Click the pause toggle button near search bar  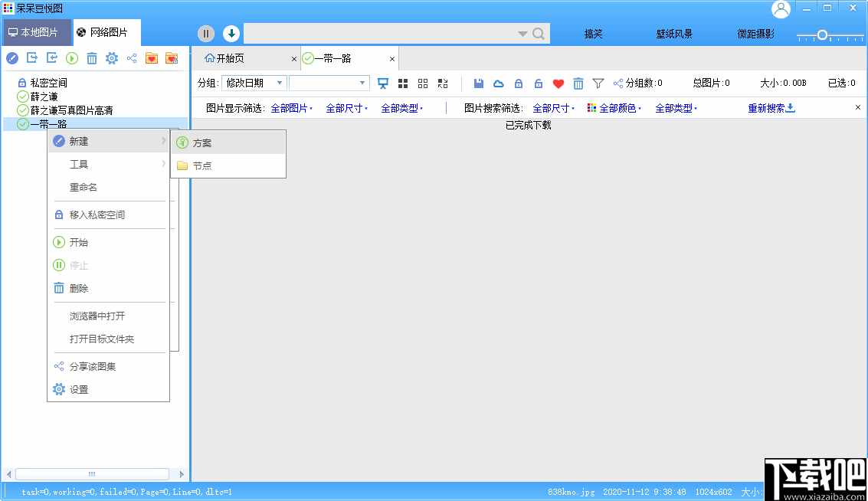[x=205, y=33]
